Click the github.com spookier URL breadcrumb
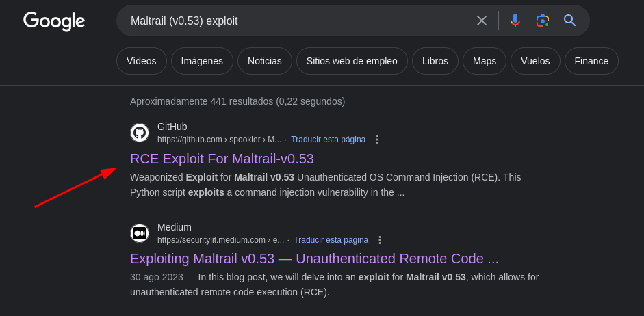Image resolution: width=644 pixels, height=316 pixels. point(219,140)
